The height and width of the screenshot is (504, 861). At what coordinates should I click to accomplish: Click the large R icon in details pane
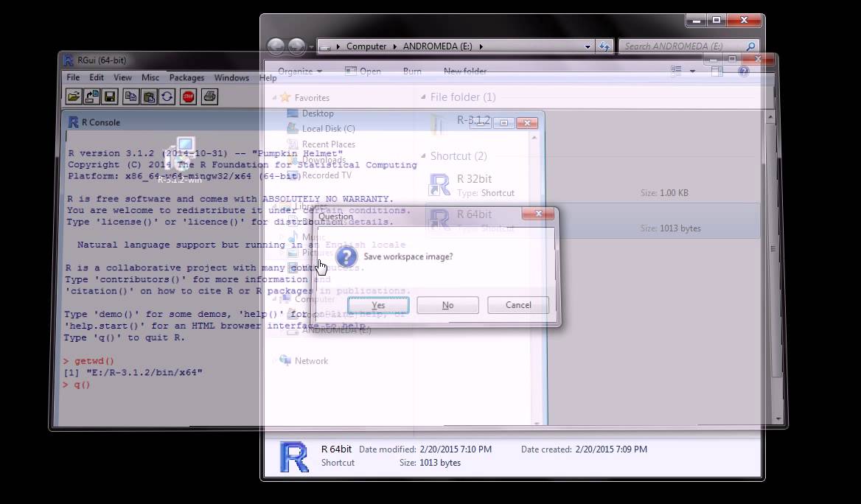click(x=294, y=457)
